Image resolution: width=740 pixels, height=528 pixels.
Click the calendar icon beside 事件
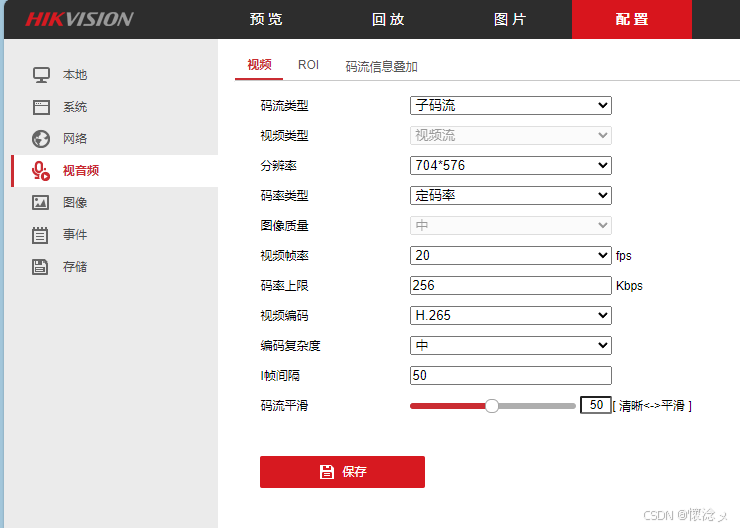pyautogui.click(x=40, y=235)
